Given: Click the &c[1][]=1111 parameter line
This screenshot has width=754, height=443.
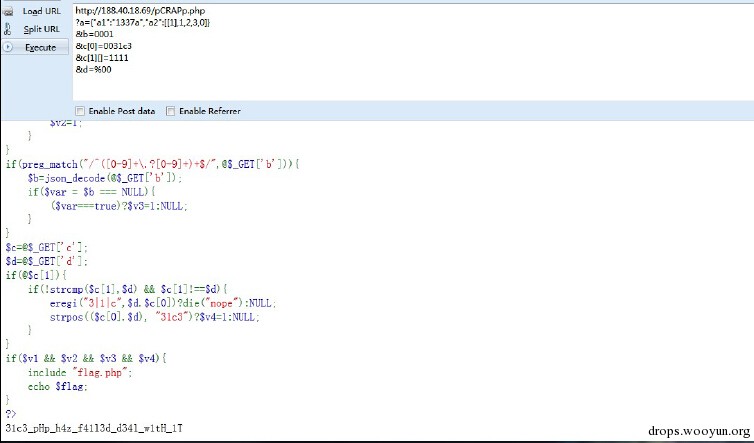Looking at the screenshot, I should [x=102, y=58].
